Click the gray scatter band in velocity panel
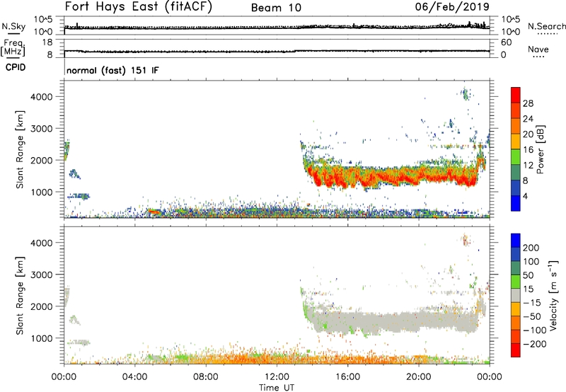Image resolution: width=566 pixels, height=392 pixels. point(393,322)
